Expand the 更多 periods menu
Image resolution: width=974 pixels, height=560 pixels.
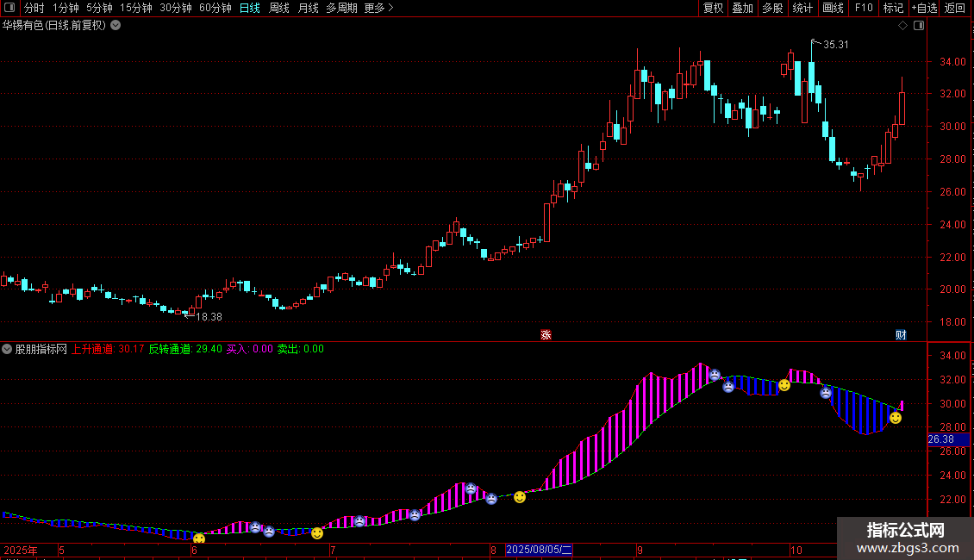pyautogui.click(x=379, y=8)
